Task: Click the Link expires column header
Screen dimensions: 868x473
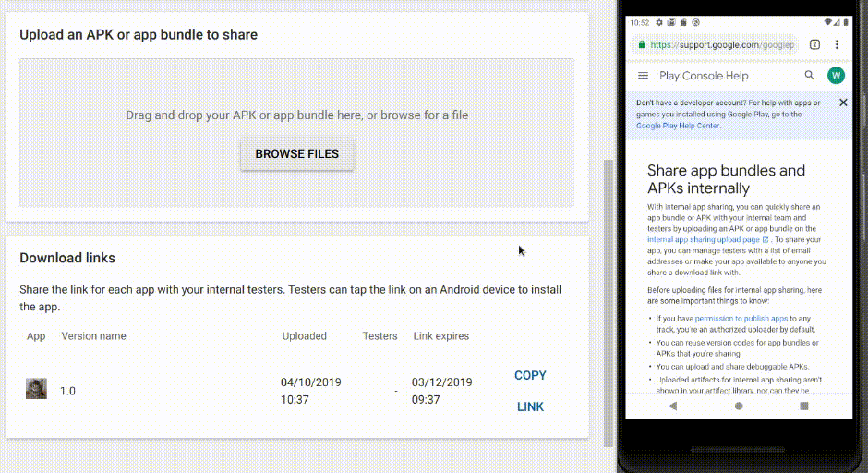Action: (x=440, y=336)
